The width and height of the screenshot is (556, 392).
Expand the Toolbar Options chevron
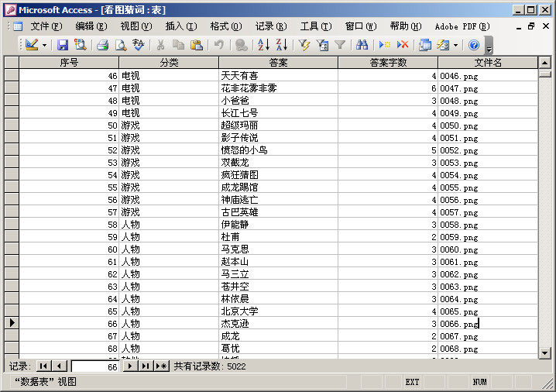(x=489, y=45)
